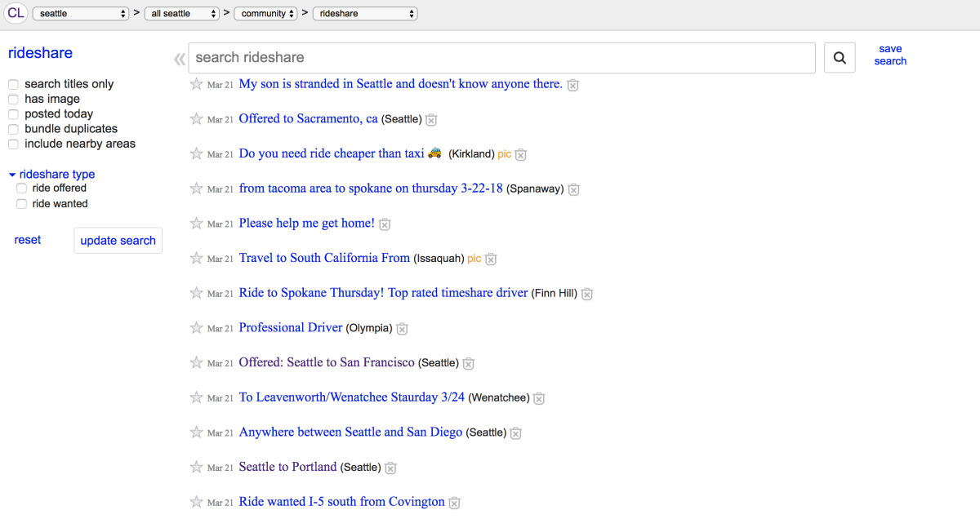
Task: Click the 'pic' link on the Issaquah posting
Action: pyautogui.click(x=474, y=259)
